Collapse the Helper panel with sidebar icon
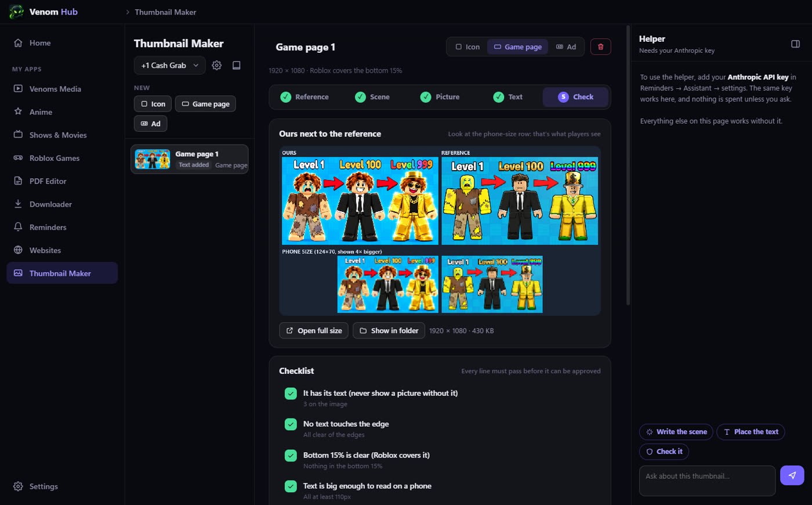The image size is (812, 505). click(x=796, y=44)
